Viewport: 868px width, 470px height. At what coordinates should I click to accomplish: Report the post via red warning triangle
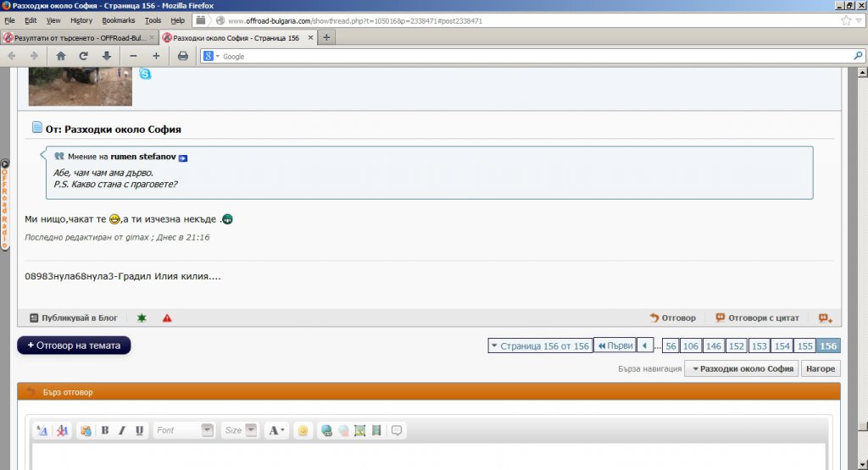167,318
